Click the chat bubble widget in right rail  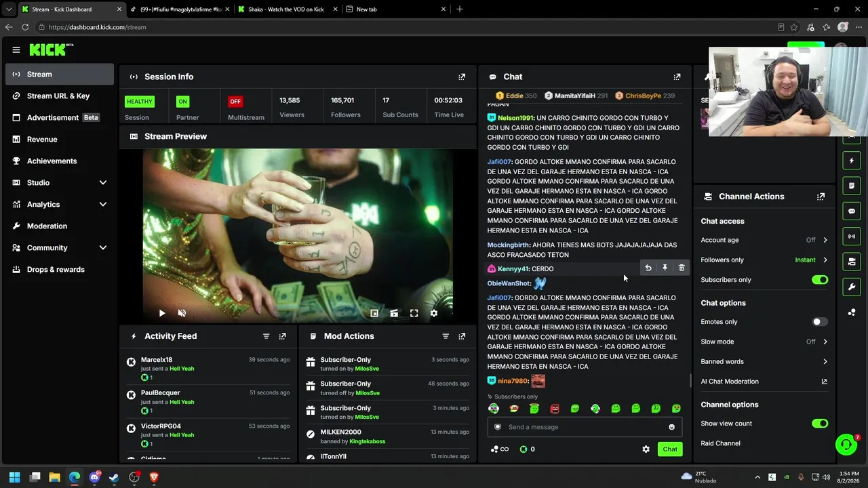(x=852, y=211)
